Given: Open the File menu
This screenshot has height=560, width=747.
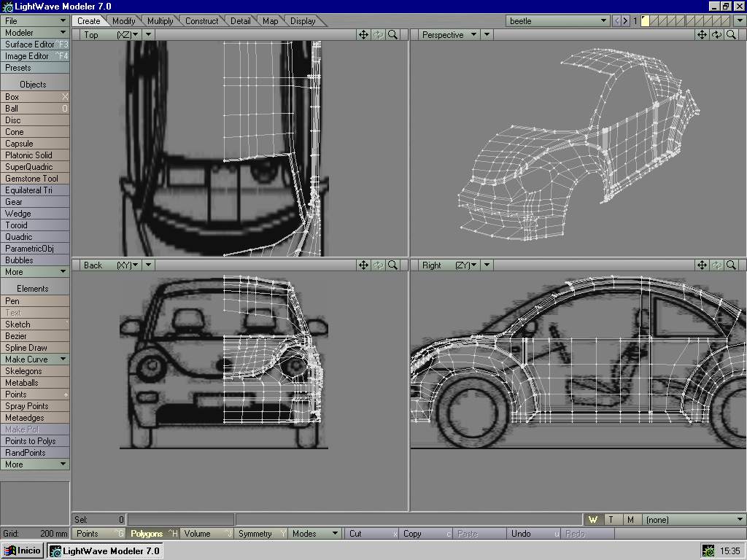Looking at the screenshot, I should coord(34,21).
